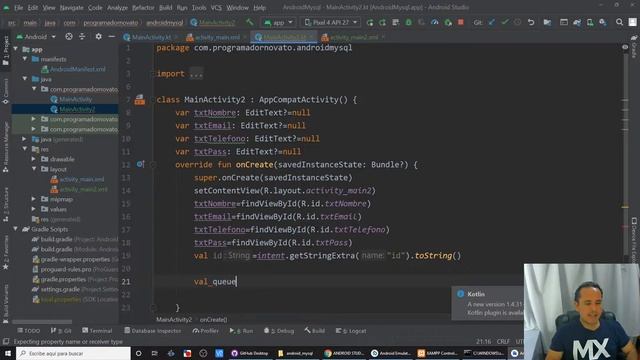The image size is (640, 360).
Task: Collapse the layout folder
Action: (34, 169)
